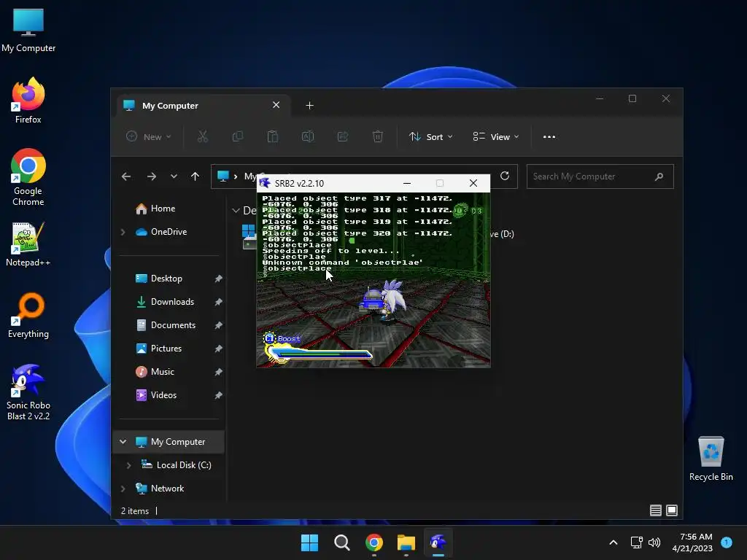
Task: Unpin Desktop via its pin icon
Action: 218,279
